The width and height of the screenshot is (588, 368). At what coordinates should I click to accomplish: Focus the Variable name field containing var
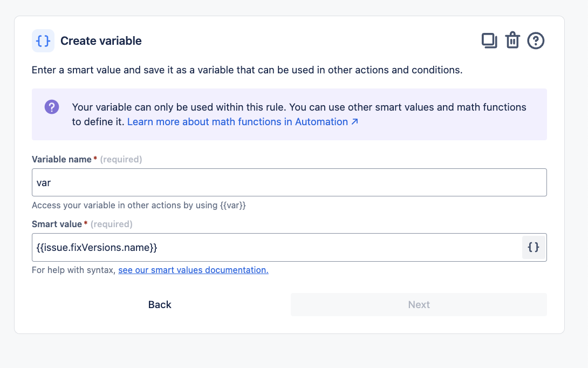click(289, 182)
